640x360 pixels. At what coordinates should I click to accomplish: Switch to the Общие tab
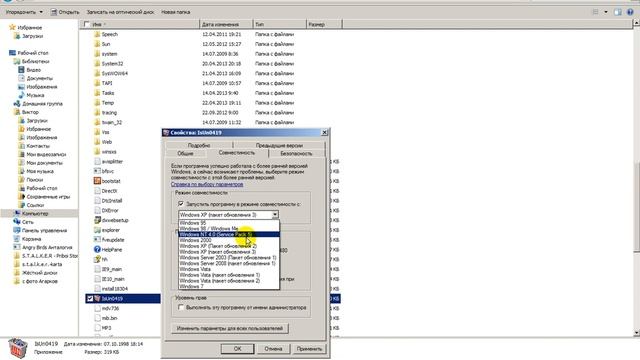(x=185, y=153)
